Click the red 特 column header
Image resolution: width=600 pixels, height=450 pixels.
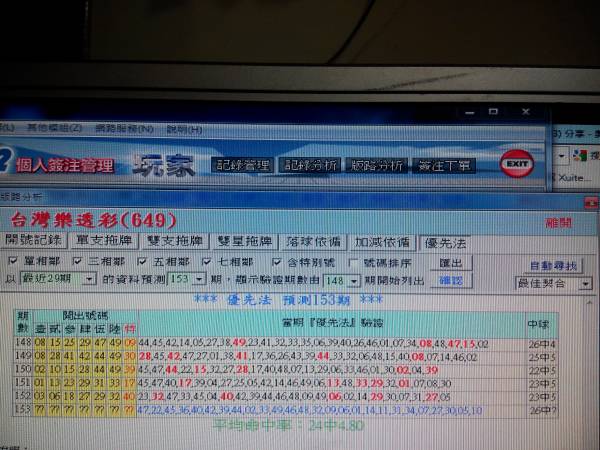click(x=130, y=329)
